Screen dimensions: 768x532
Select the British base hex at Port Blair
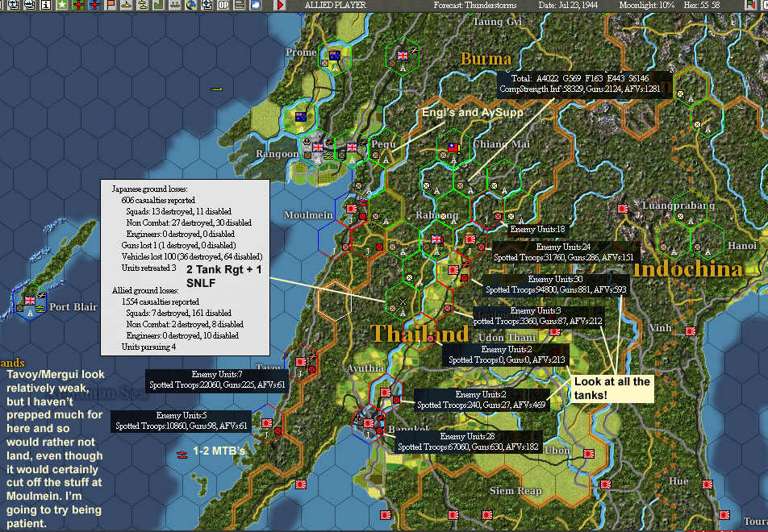[x=31, y=302]
